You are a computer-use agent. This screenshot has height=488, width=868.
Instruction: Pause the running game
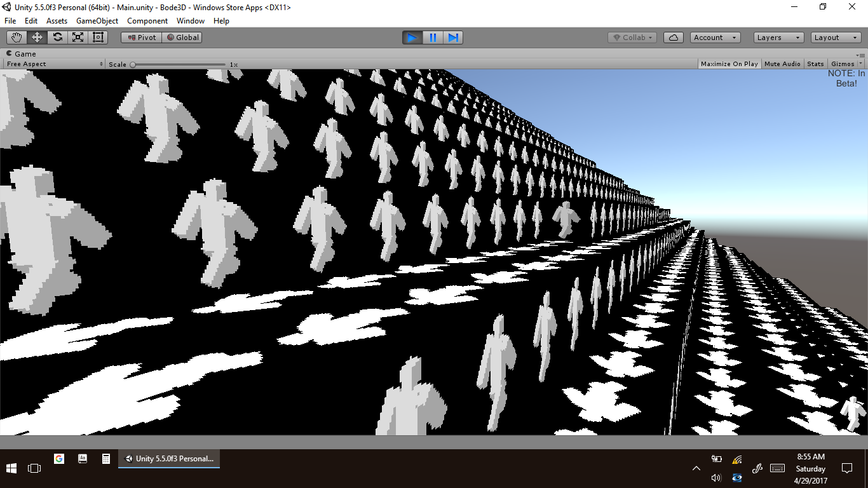coord(433,37)
